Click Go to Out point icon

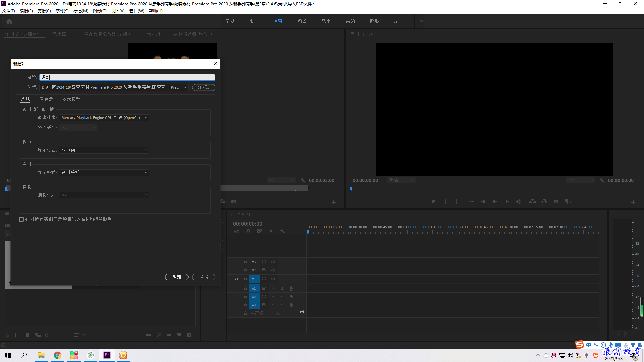[518, 202]
